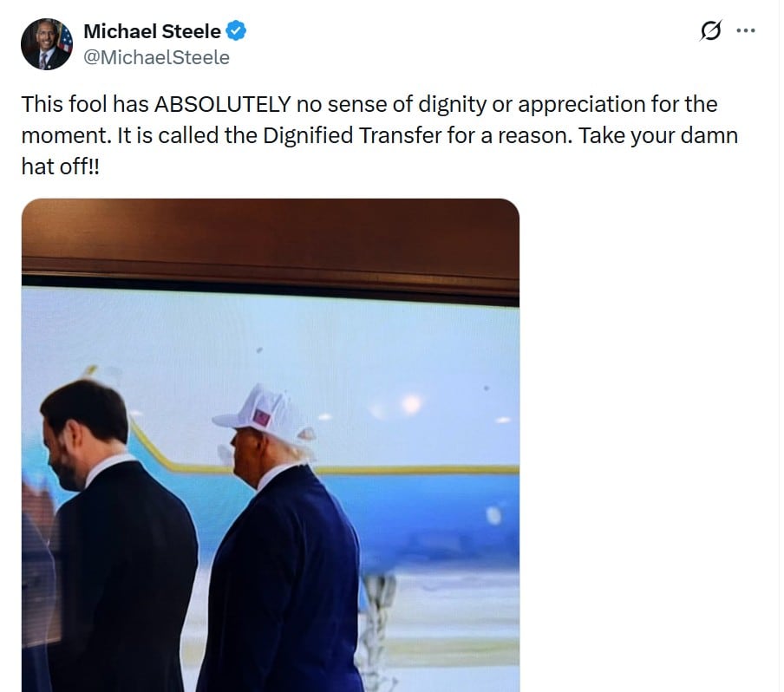This screenshot has height=692, width=784.
Task: Click the tweet text ending 'hat off!!'
Action: click(61, 166)
